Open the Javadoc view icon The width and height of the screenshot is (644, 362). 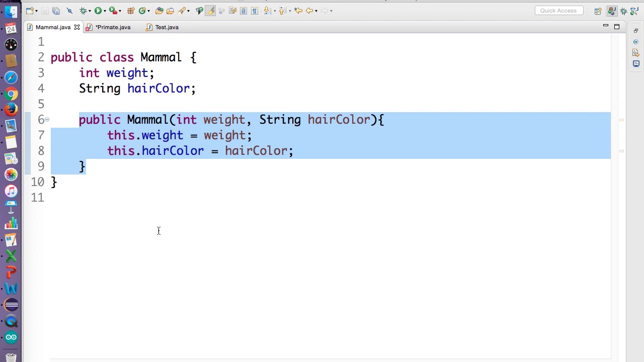(636, 42)
